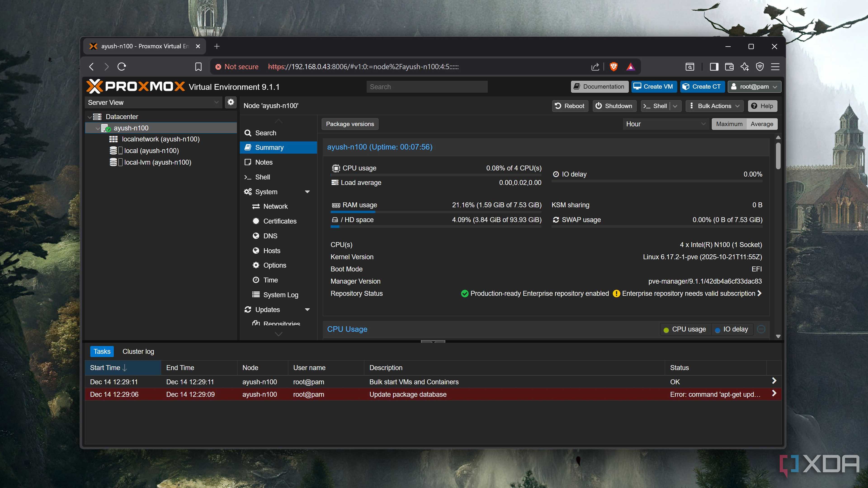Sort tasks by the Start Time column header
The image size is (868, 488).
click(123, 368)
